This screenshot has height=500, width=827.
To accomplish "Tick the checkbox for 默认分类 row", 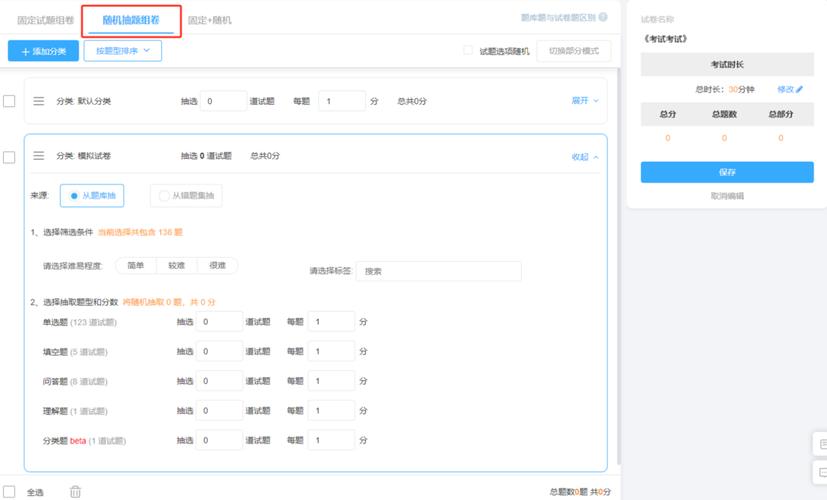I will pos(9,101).
